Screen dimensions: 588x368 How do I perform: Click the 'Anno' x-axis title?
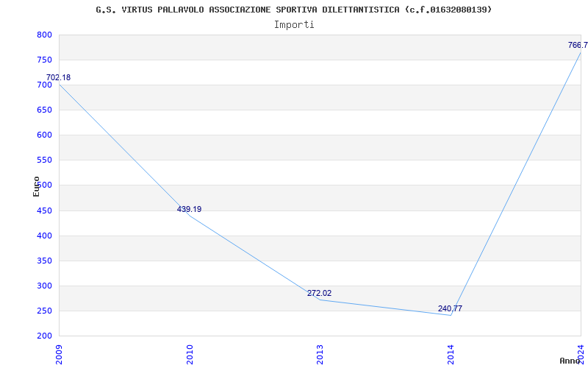coord(570,361)
